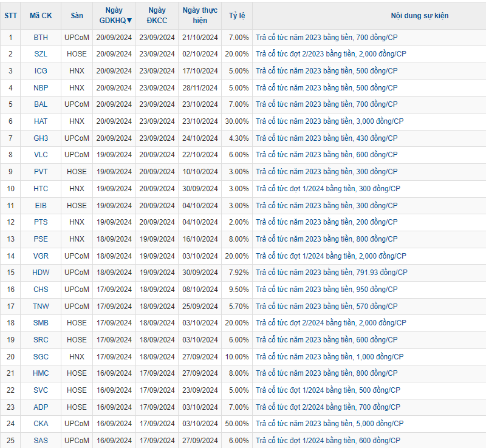The width and height of the screenshot is (486, 448).
Task: Open the HAT event with 3,000 đồng/CP
Action: click(x=329, y=121)
